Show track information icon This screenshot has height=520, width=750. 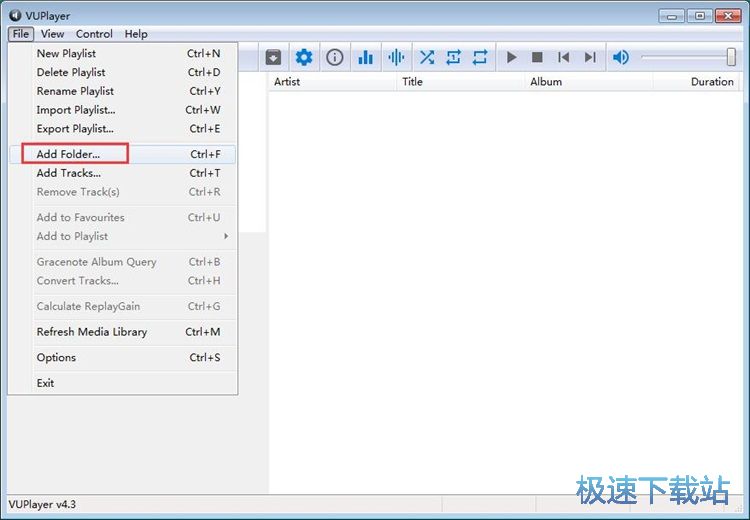pos(334,57)
